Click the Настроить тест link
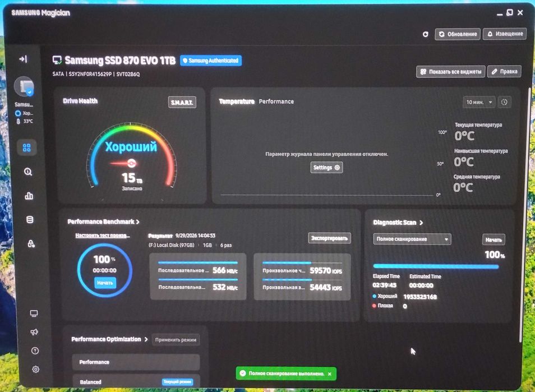The width and height of the screenshot is (535, 392). [x=103, y=236]
